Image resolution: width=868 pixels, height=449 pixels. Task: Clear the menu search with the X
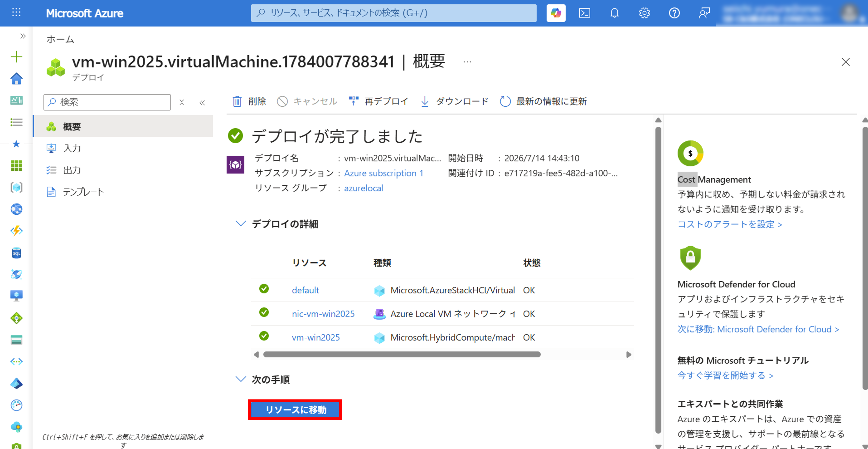point(182,102)
